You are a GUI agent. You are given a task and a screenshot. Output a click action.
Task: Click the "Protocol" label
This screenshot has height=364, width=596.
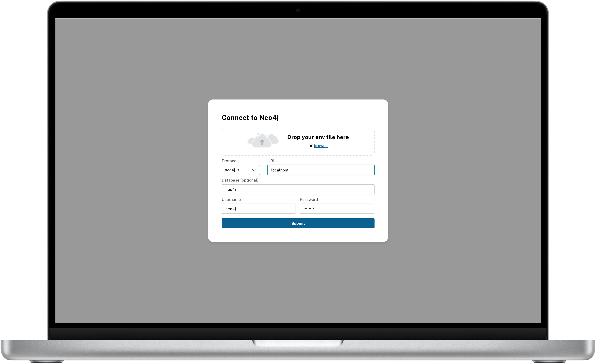[229, 161]
